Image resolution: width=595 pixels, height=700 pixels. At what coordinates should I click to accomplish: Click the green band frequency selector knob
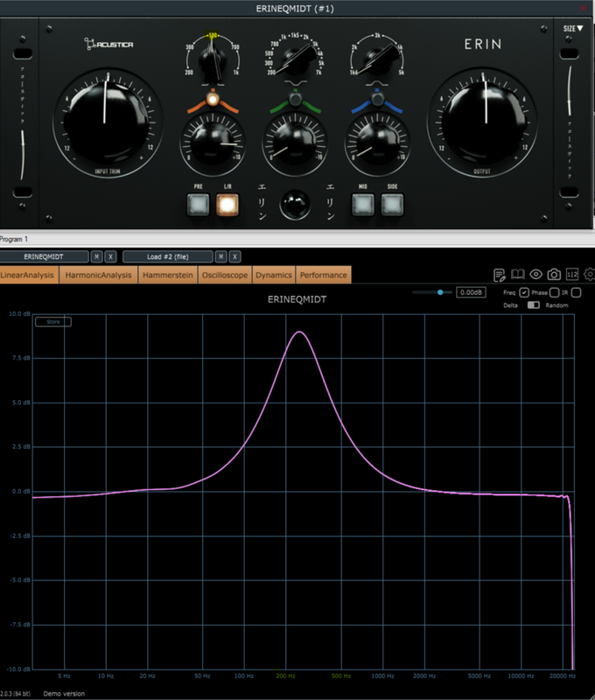(x=295, y=60)
